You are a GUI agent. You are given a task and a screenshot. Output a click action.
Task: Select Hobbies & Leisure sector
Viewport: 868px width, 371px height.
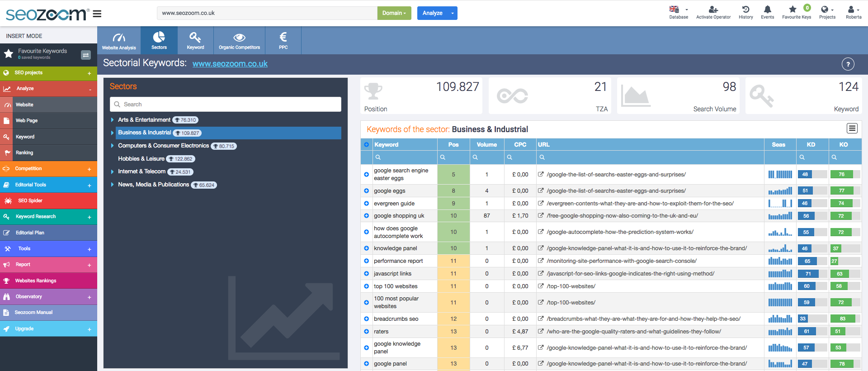[x=141, y=159]
